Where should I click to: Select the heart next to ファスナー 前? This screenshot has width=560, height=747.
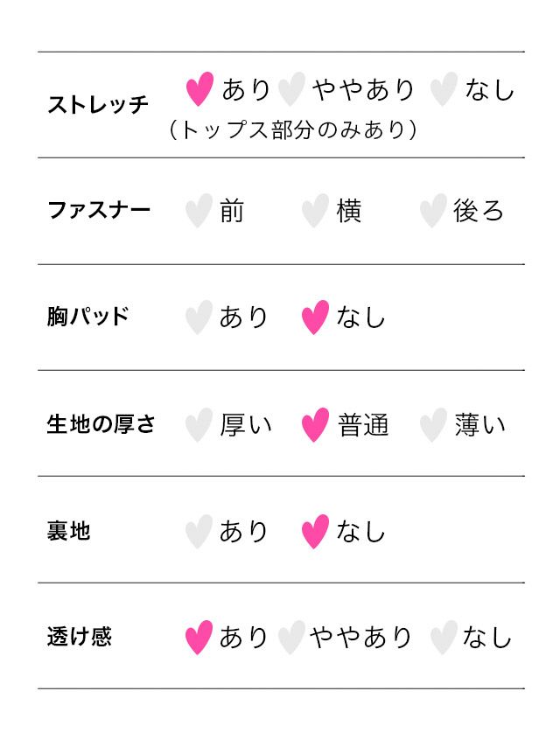point(199,211)
